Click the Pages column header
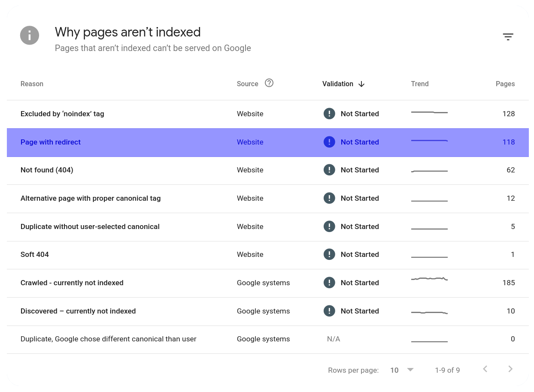Viewport: 534px width, 392px height. [x=505, y=84]
